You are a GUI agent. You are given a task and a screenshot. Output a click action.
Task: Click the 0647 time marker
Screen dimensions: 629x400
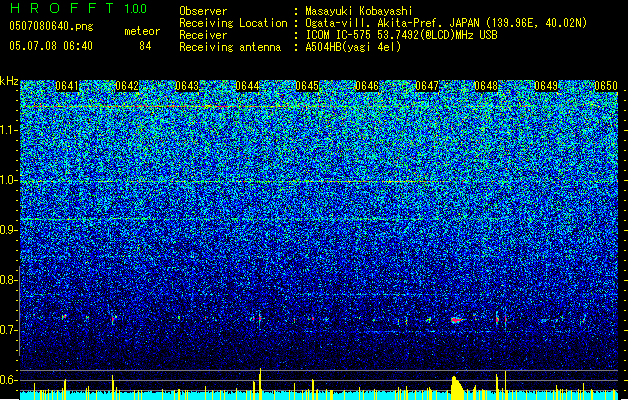427,86
